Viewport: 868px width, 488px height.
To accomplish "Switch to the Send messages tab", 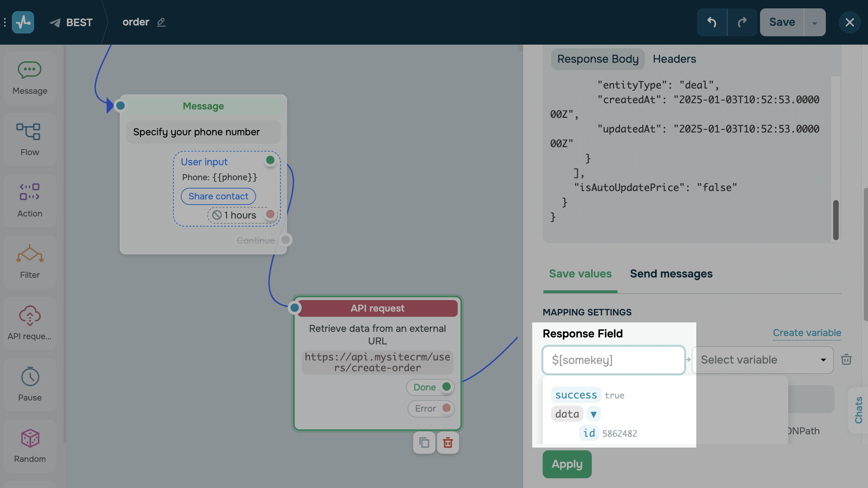I will pos(671,274).
